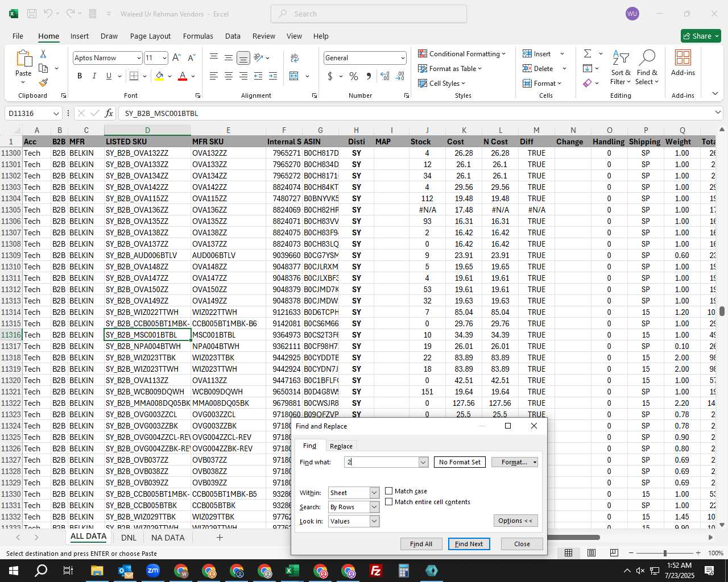Viewport: 728px width, 582px height.
Task: Click the AutoSum sigma icon
Action: coord(588,54)
